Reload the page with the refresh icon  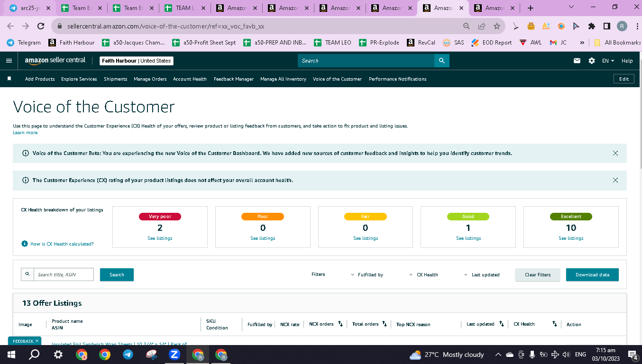point(41,26)
